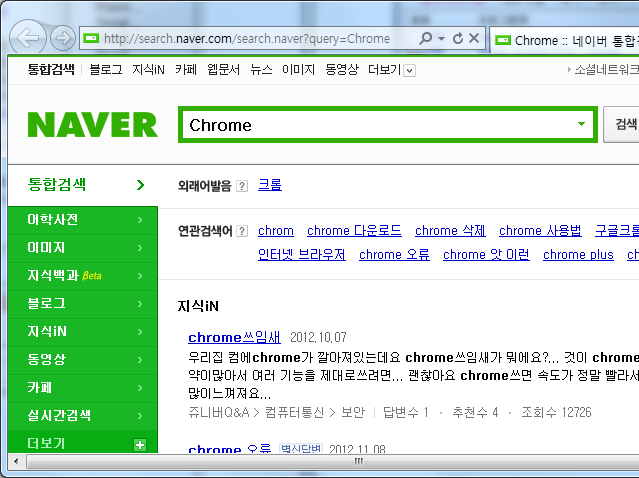This screenshot has height=478, width=639.
Task: Open the 뉴스 top navigation tab
Action: [x=261, y=69]
